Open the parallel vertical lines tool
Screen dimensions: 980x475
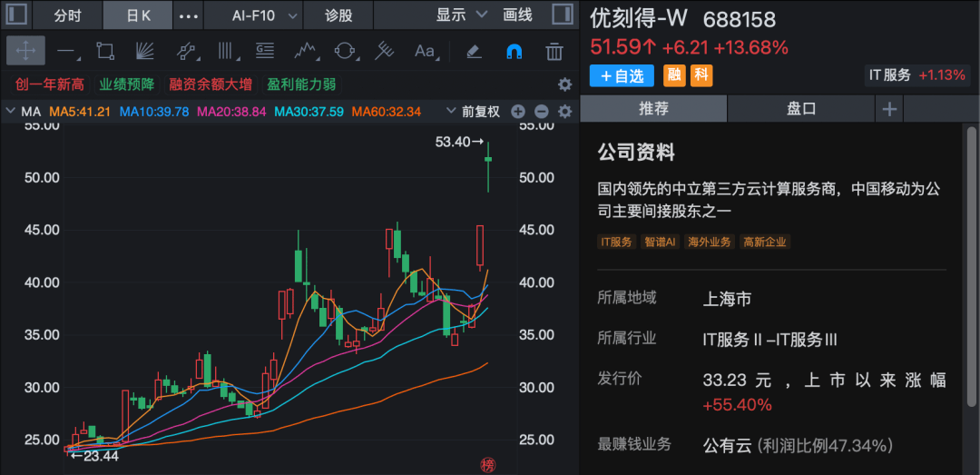click(x=224, y=51)
